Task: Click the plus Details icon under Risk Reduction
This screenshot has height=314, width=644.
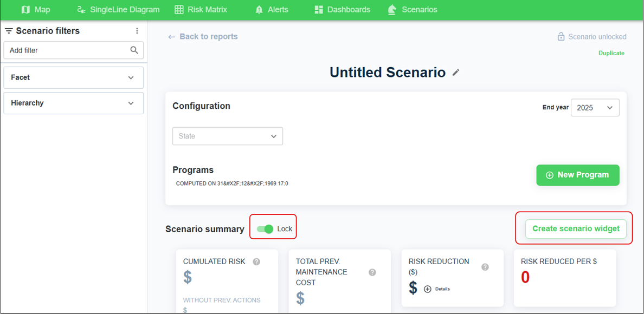Action: [428, 289]
